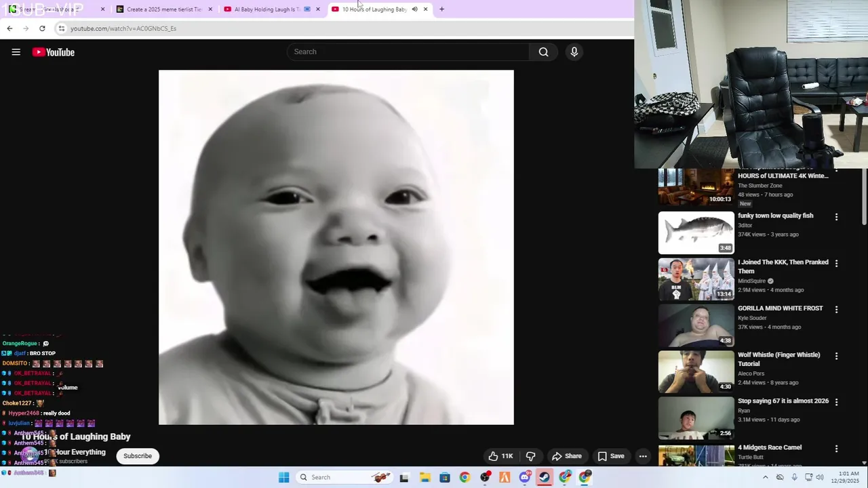This screenshot has height=488, width=868.
Task: Open options menu for KKK prank video
Action: point(836,263)
